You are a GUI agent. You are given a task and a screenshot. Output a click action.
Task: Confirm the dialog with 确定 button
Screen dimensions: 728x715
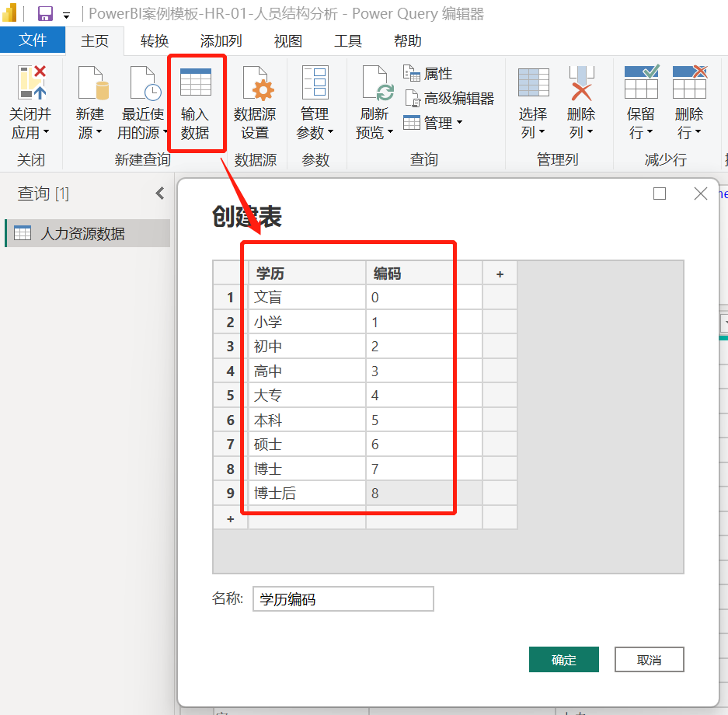[563, 659]
